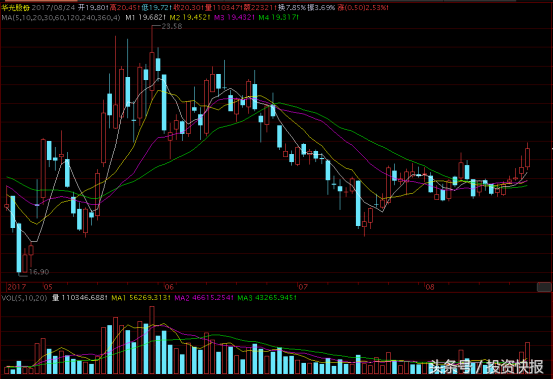This screenshot has width=553, height=380.
Task: Click the volume readout 量 110346.688
Action: pyautogui.click(x=80, y=298)
